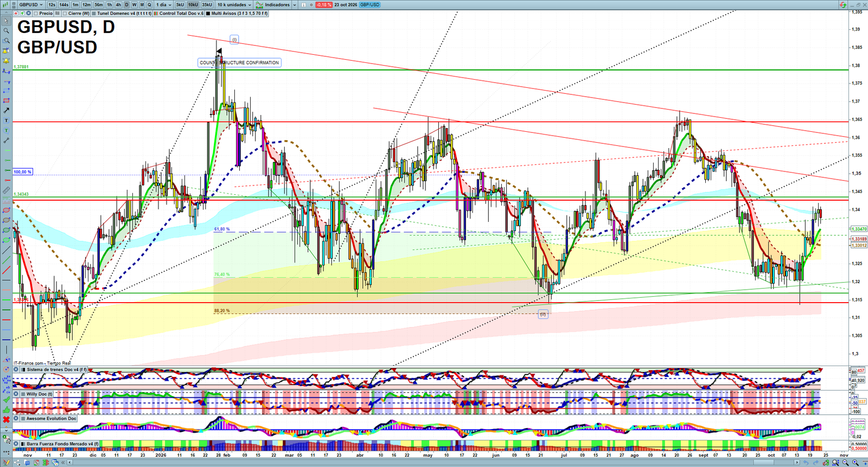
Task: Click the red X delete icon
Action: pos(6,419)
